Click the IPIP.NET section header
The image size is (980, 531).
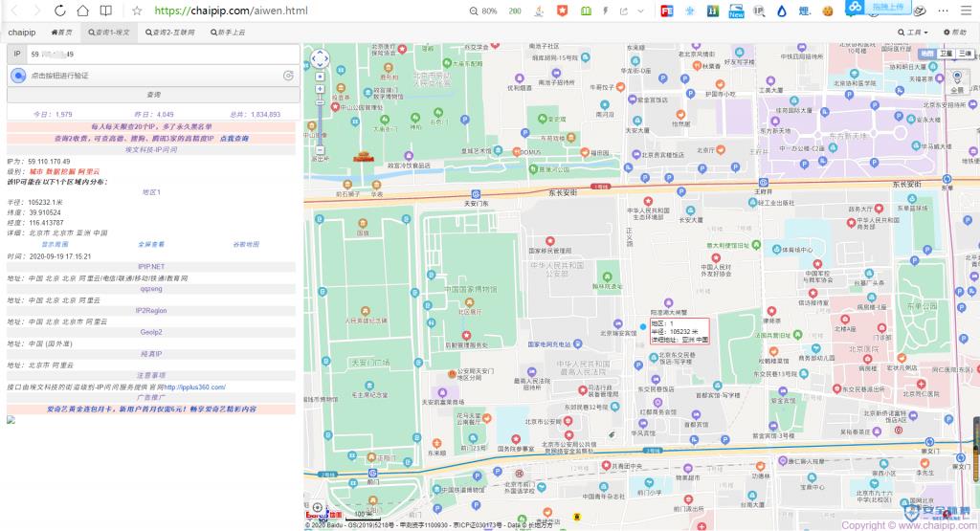tap(151, 267)
